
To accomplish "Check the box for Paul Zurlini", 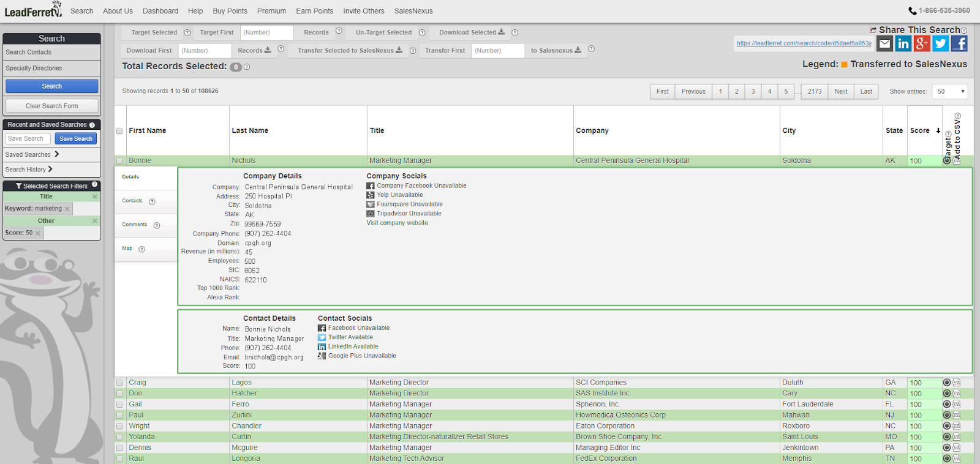I will [119, 416].
